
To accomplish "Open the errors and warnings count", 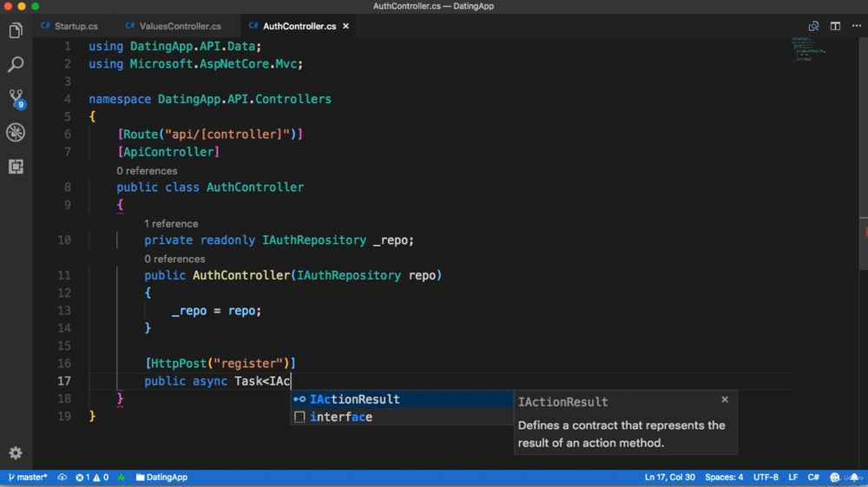I will point(92,477).
